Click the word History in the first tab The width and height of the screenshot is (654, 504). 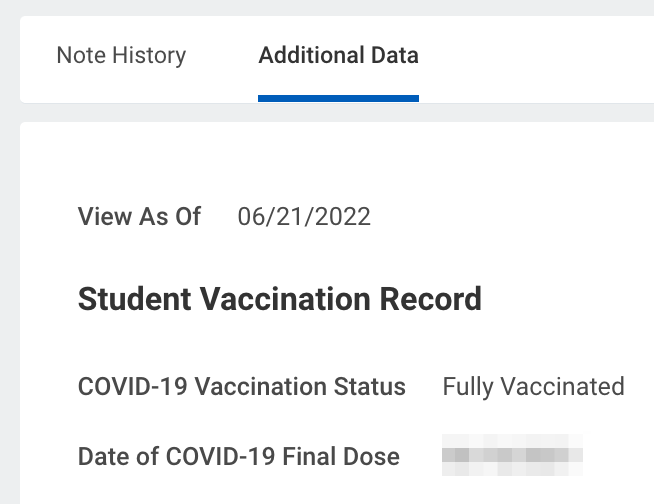(x=150, y=55)
